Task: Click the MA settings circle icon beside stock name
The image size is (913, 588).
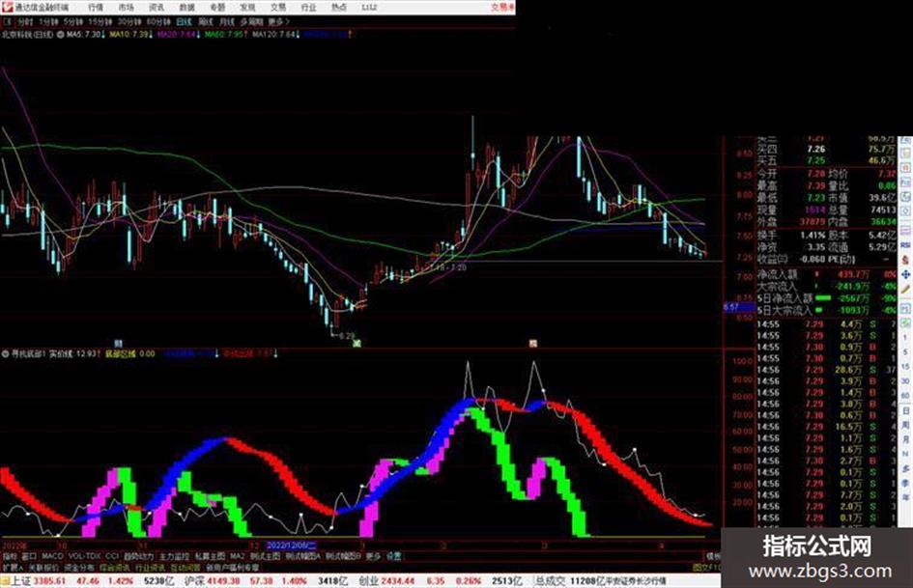Action: coord(60,35)
